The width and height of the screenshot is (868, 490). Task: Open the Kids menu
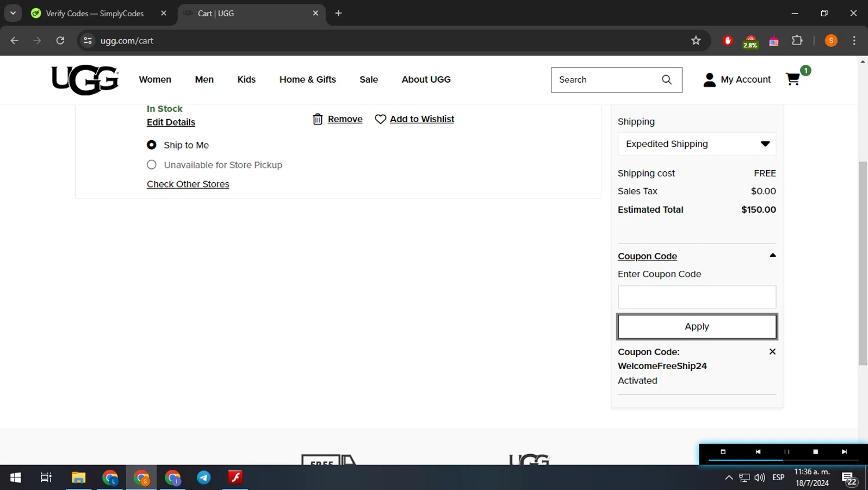(x=247, y=79)
